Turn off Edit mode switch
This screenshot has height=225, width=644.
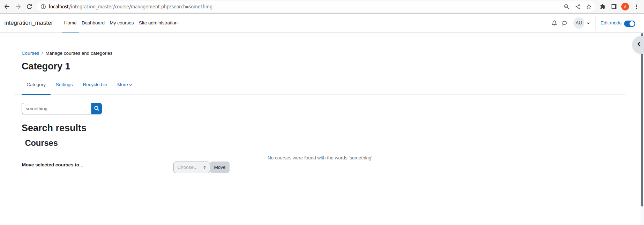[x=630, y=23]
